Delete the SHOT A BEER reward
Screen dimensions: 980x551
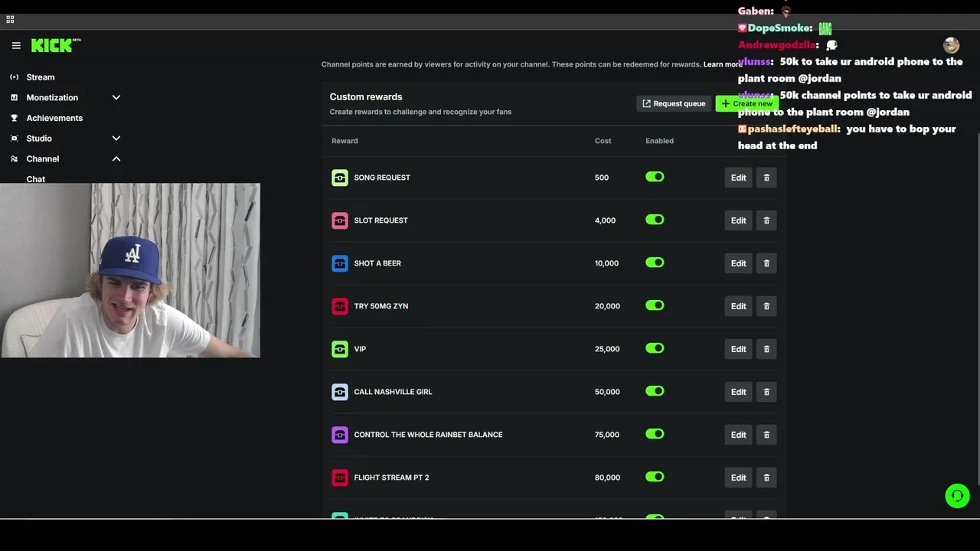[766, 263]
